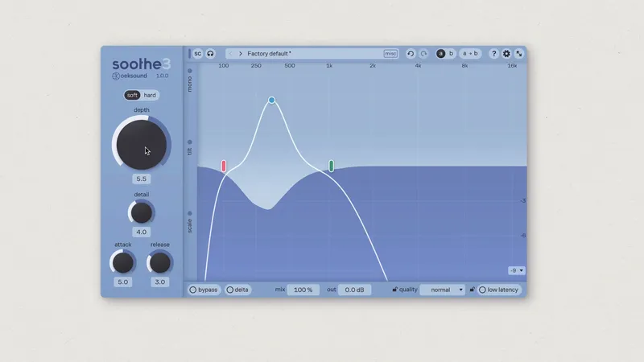Viewport: 644px width, 362px height.
Task: Open the -9 range dropdown
Action: (516, 270)
